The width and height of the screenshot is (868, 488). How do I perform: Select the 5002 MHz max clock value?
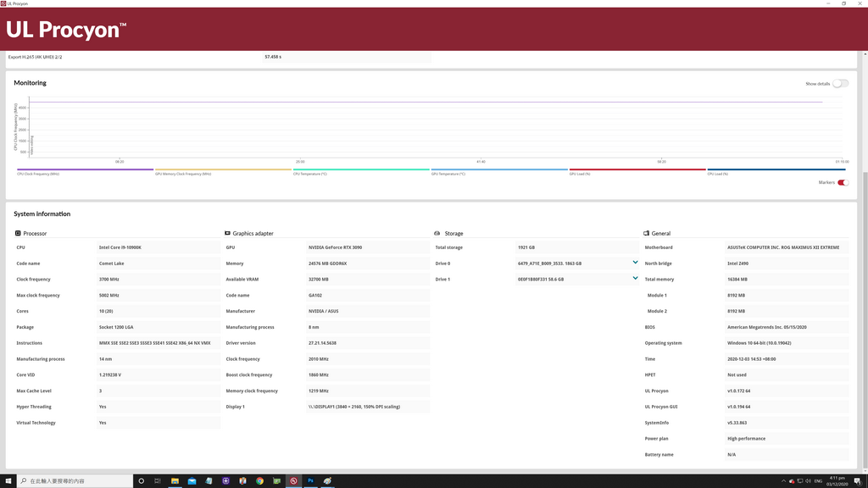tap(109, 296)
